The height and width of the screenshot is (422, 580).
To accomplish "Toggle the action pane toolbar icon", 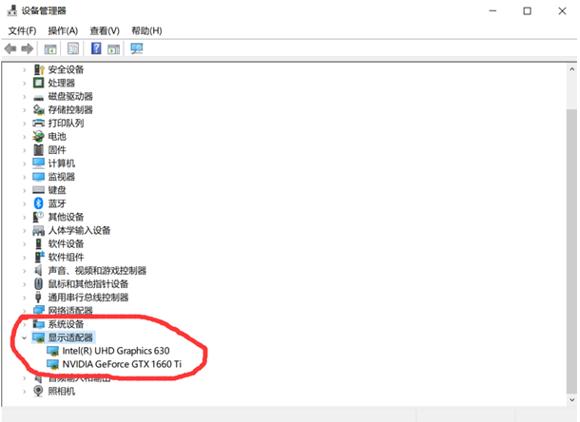I will 114,49.
